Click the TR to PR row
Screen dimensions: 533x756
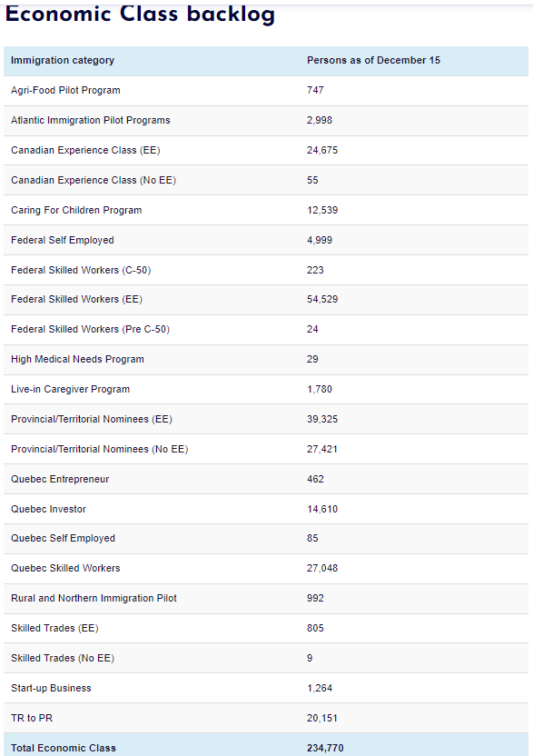tap(266, 718)
